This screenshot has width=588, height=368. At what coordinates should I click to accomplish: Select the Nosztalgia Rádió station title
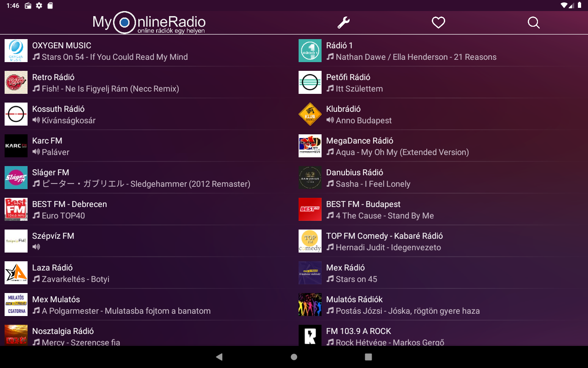tap(63, 331)
